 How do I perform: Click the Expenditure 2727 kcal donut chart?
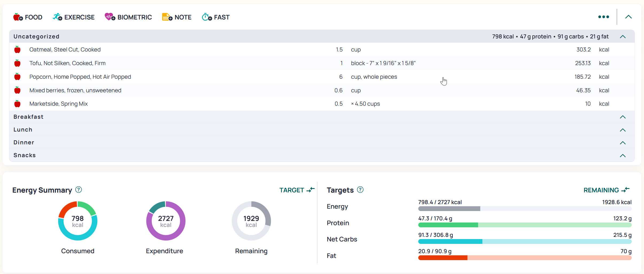tap(166, 221)
